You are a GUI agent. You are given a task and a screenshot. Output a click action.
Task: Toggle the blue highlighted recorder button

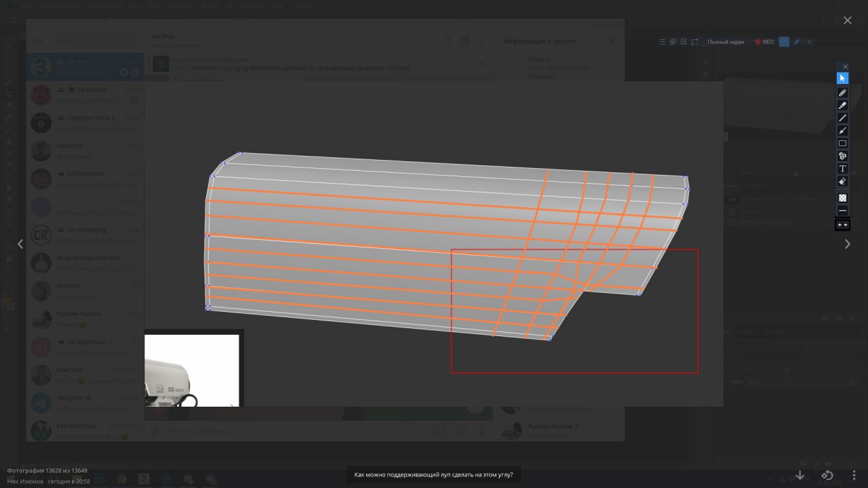(x=784, y=42)
